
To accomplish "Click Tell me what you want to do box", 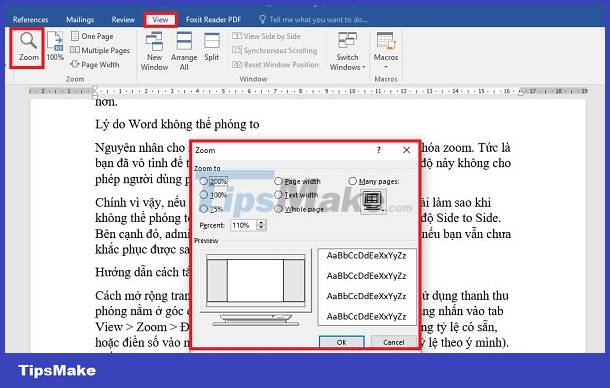I will pyautogui.click(x=314, y=19).
